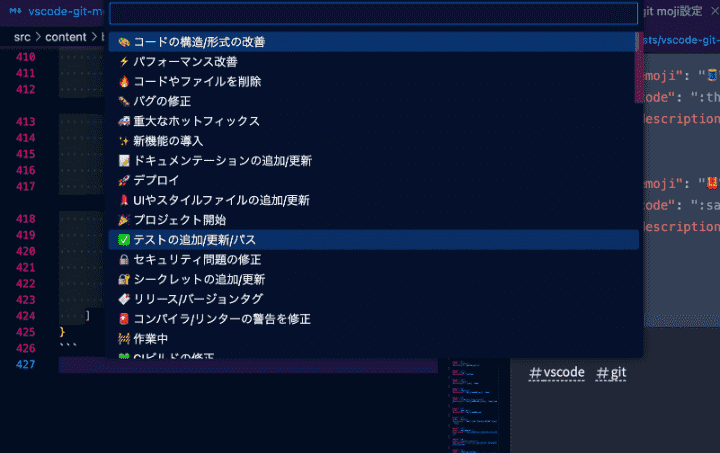Select the lightning emoji for パフォーマンス改善
720x453 pixels.
click(x=124, y=62)
